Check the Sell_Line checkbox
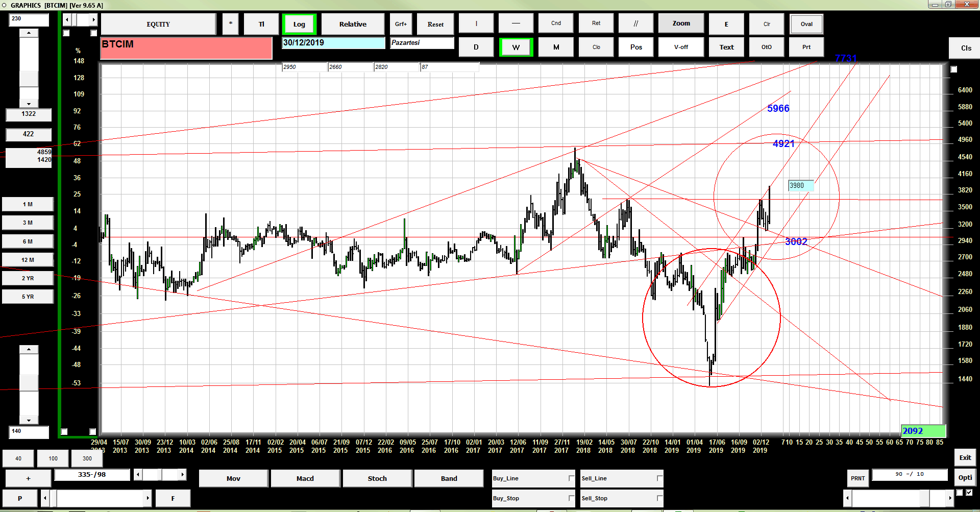Viewport: 980px width, 512px height. (659, 478)
